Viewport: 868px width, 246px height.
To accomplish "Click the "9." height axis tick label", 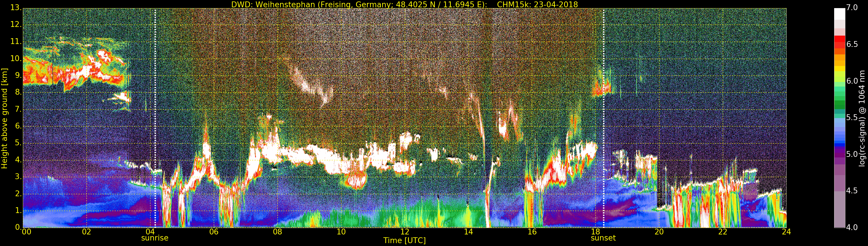I will [x=18, y=76].
